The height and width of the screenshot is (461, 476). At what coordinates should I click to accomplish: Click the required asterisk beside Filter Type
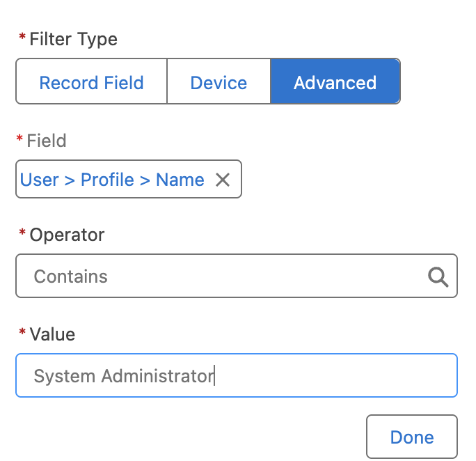click(x=22, y=38)
